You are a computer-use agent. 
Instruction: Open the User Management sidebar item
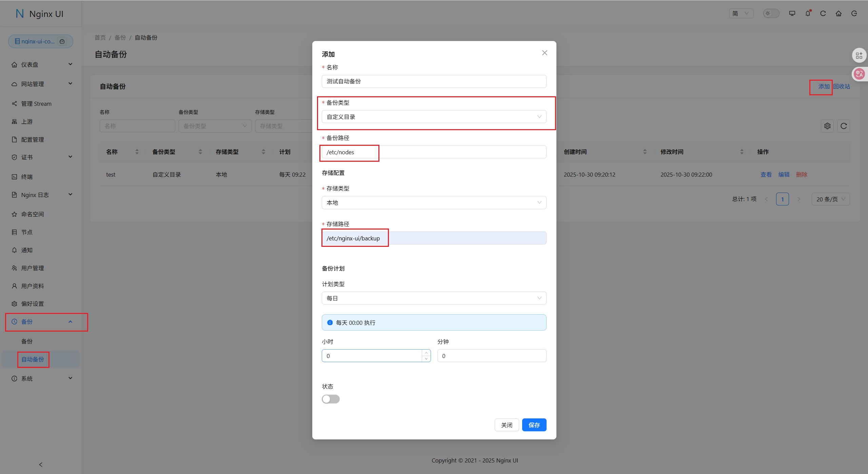pos(33,268)
